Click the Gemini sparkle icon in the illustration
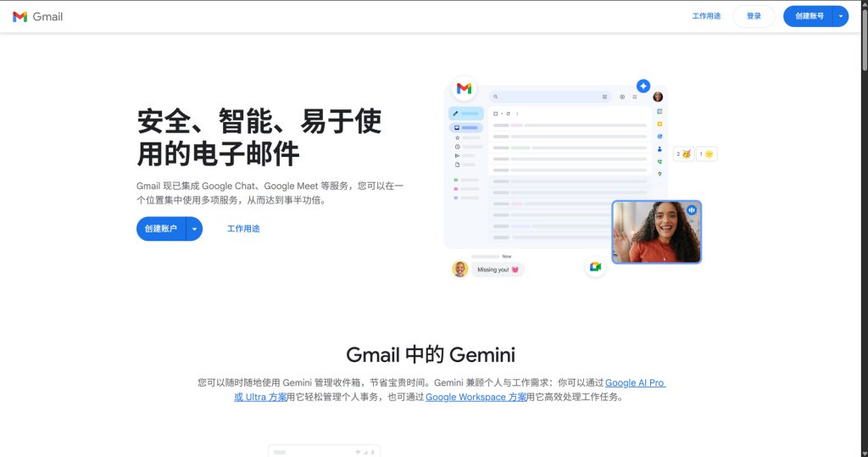Image resolution: width=868 pixels, height=457 pixels. click(643, 86)
